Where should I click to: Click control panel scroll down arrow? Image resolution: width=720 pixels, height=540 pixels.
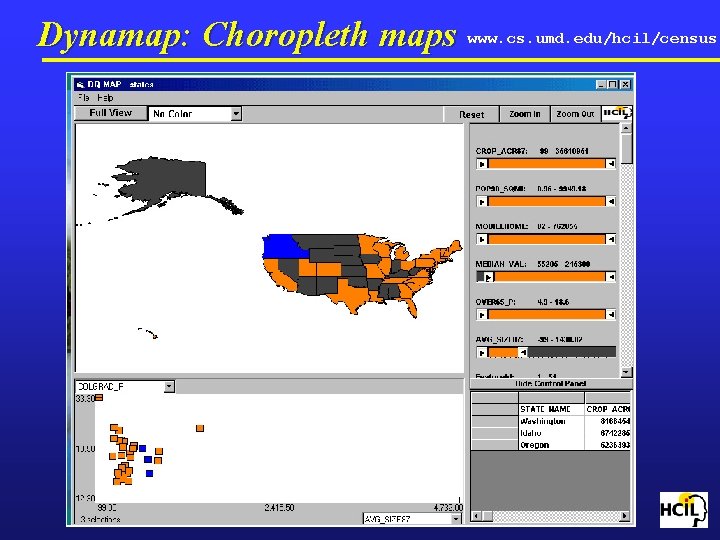(x=626, y=371)
